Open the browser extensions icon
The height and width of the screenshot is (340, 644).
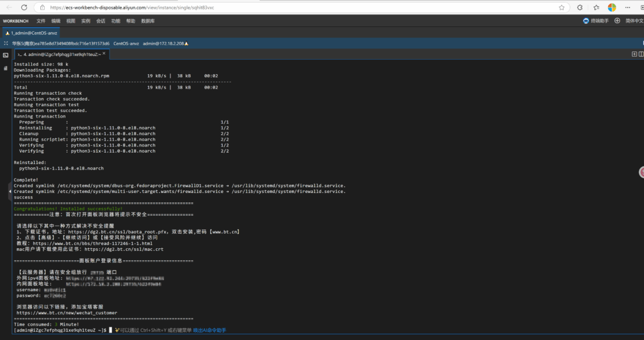[580, 8]
